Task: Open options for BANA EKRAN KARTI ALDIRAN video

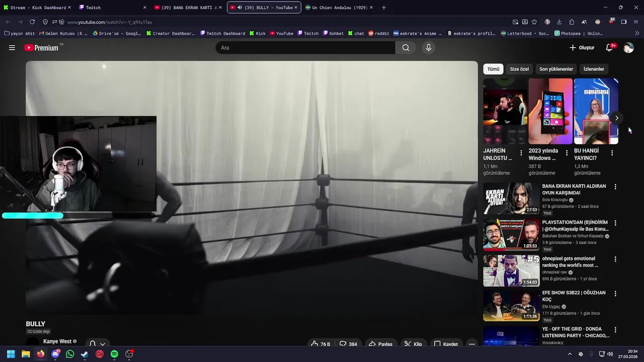Action: click(x=615, y=187)
